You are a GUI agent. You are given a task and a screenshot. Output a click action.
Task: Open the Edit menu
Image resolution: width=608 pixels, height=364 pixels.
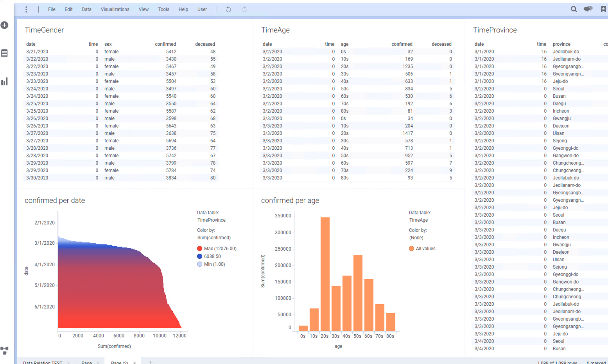click(x=68, y=9)
